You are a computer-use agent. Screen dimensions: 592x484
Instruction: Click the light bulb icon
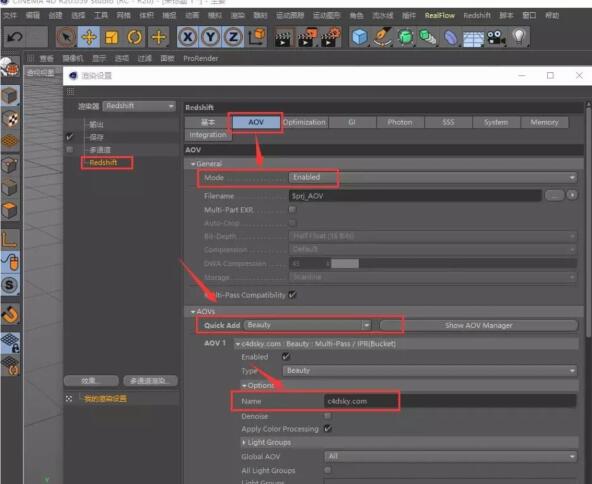tap(519, 37)
